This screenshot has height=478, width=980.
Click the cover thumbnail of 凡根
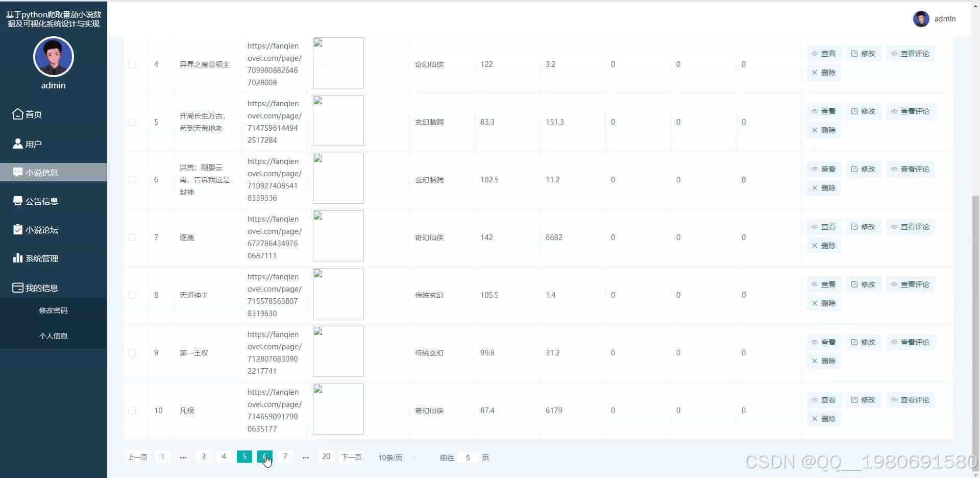point(338,409)
